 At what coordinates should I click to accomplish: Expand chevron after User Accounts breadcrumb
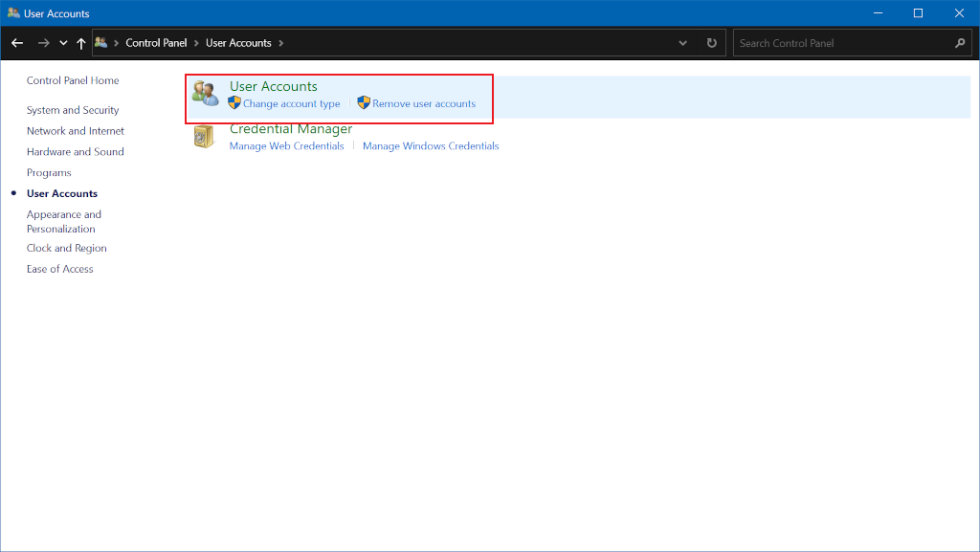point(281,43)
